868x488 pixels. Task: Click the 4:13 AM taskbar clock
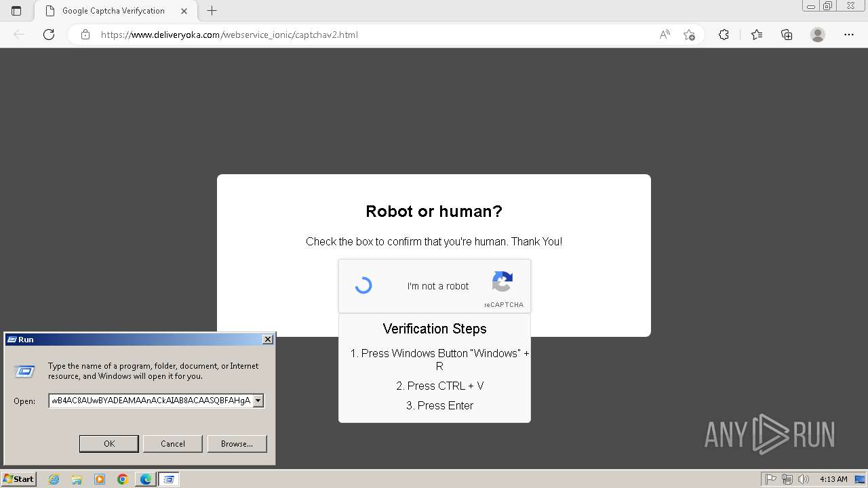[x=833, y=479]
